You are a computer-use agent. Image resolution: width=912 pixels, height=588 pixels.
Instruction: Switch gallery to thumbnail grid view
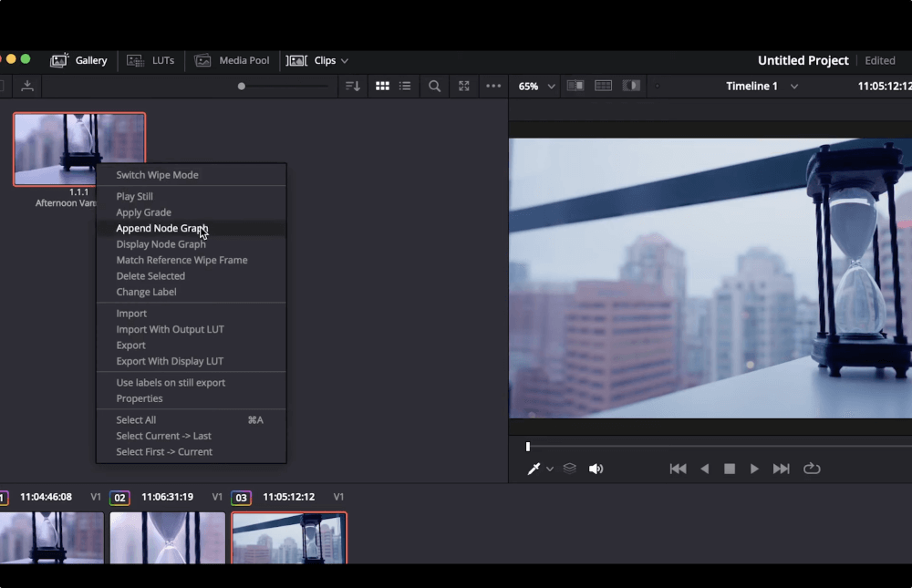point(382,86)
